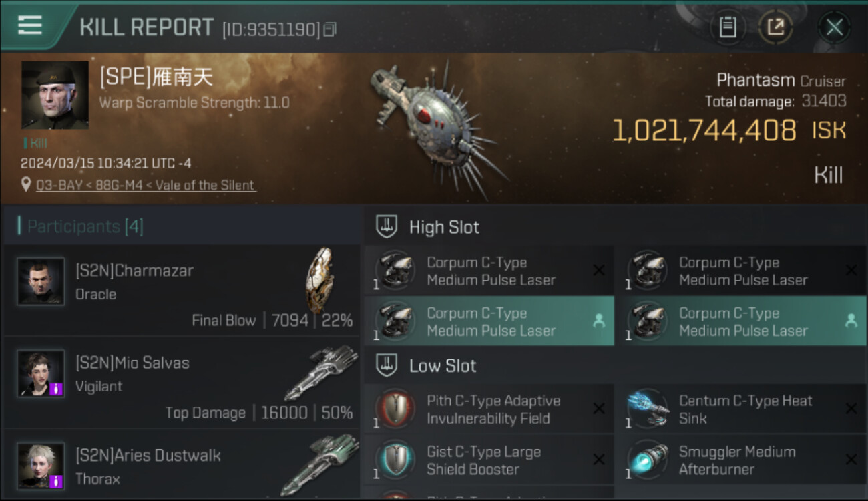This screenshot has width=868, height=501.
Task: Click the clipboard copy report icon
Action: pos(727,27)
